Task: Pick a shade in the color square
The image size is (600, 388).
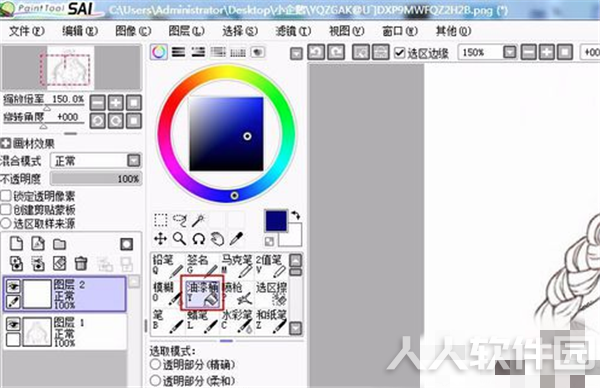Action: (226, 134)
